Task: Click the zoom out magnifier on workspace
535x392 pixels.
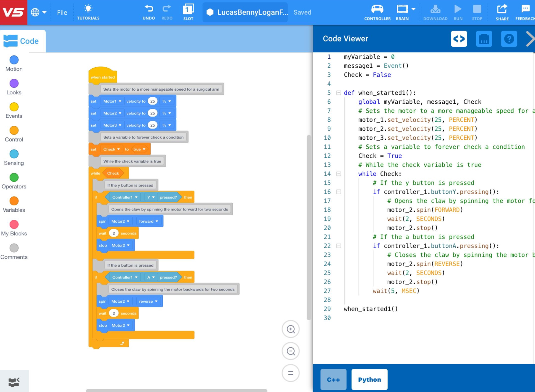Action: tap(290, 351)
